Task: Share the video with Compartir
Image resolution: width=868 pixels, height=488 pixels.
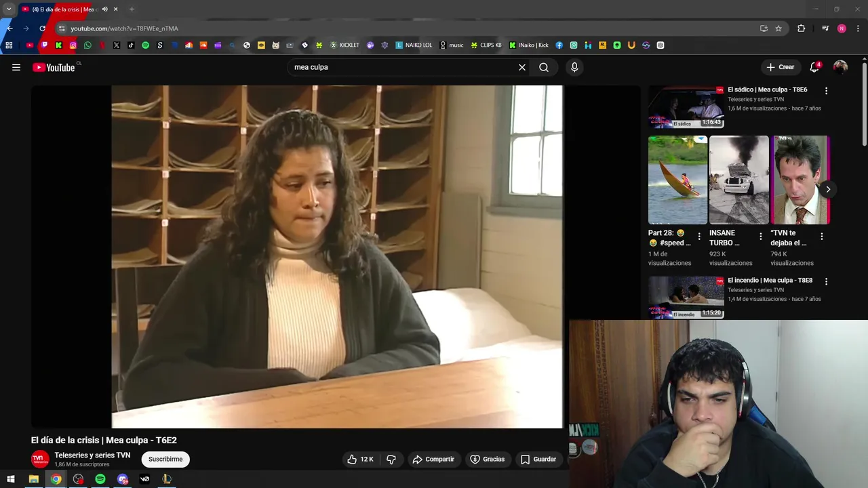Action: pos(433,459)
